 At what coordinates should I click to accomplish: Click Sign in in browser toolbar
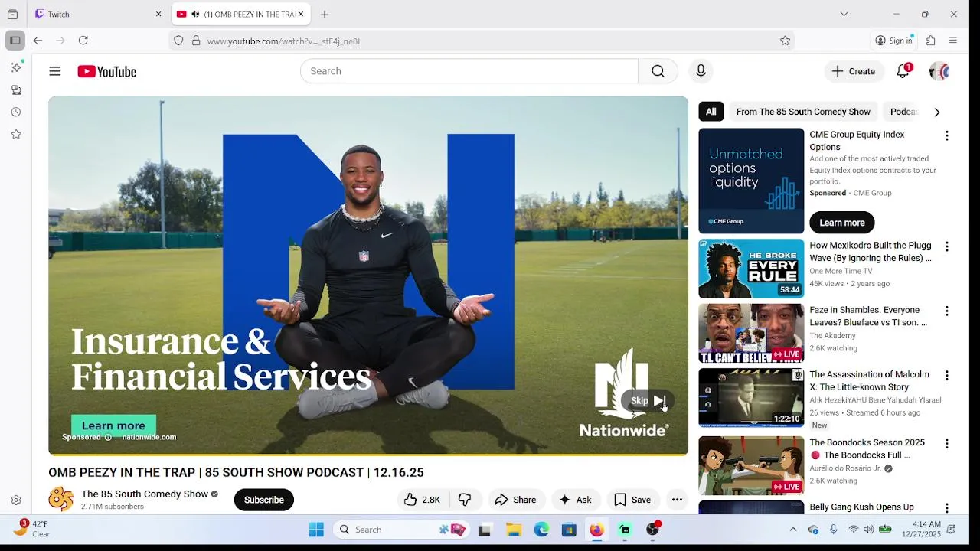(x=894, y=41)
